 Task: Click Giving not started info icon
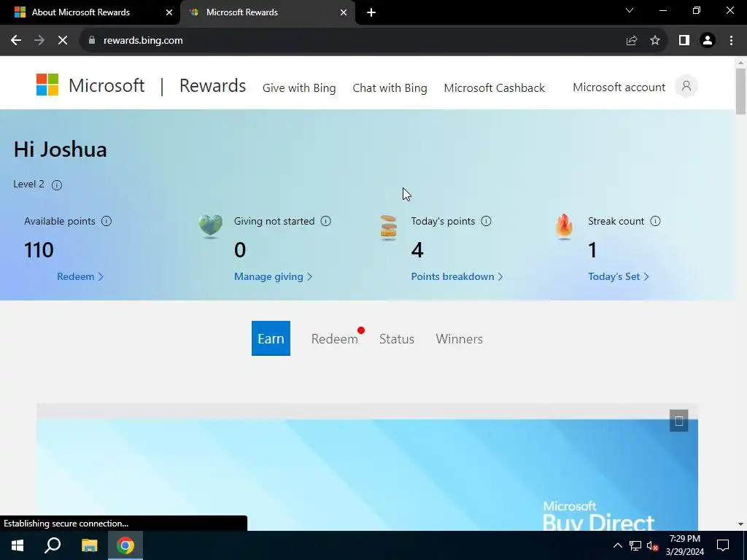pos(326,221)
